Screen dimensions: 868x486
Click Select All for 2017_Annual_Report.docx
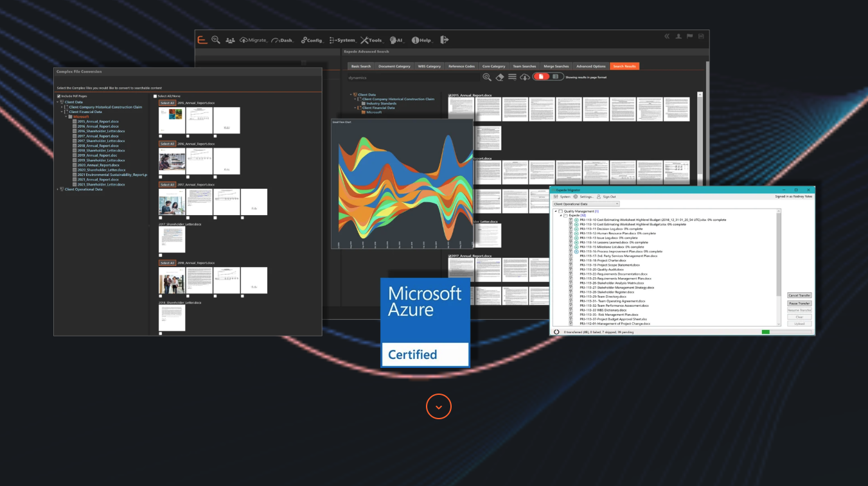click(x=167, y=184)
